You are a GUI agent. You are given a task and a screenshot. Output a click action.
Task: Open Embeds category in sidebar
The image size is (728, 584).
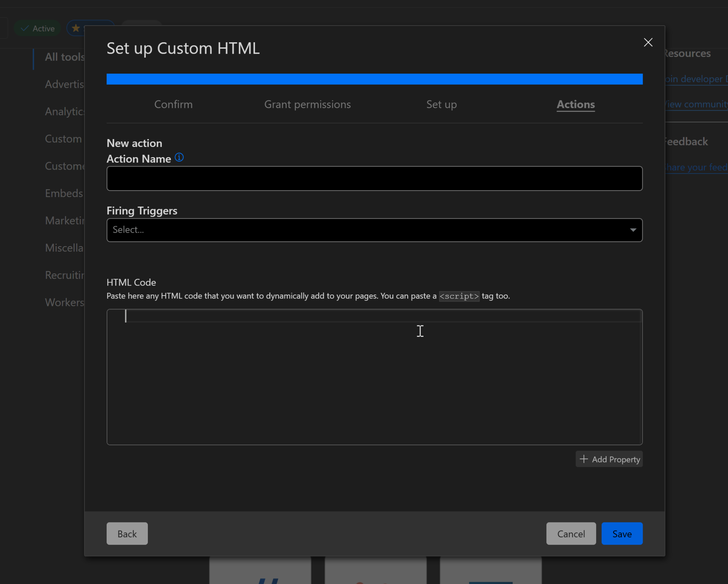coord(64,193)
